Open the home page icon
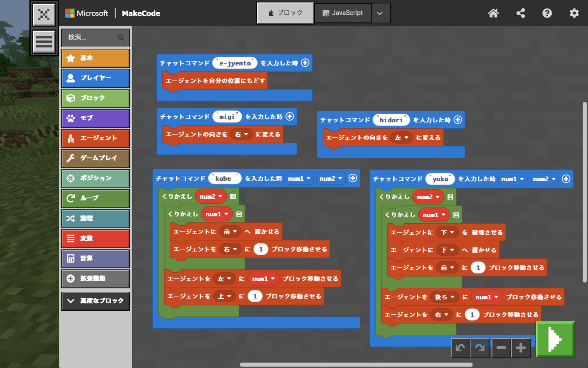Viewport: 588px width, 368px height. 493,13
